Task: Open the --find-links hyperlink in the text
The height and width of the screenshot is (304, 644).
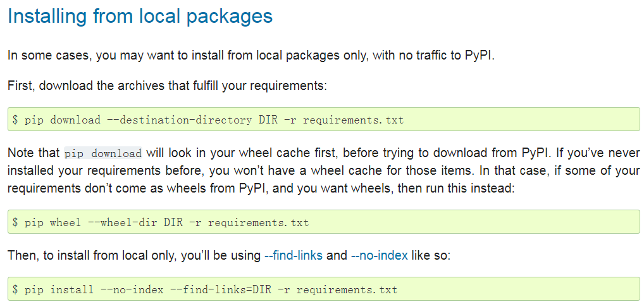Action: pos(294,256)
